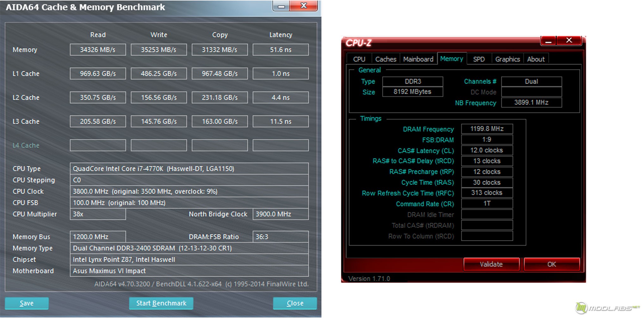Open the Mainboard tab
This screenshot has height=318, width=644.
click(418, 59)
